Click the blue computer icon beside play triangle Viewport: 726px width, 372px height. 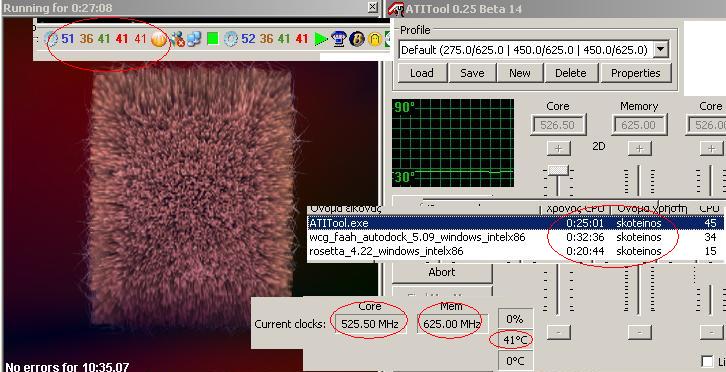(339, 39)
